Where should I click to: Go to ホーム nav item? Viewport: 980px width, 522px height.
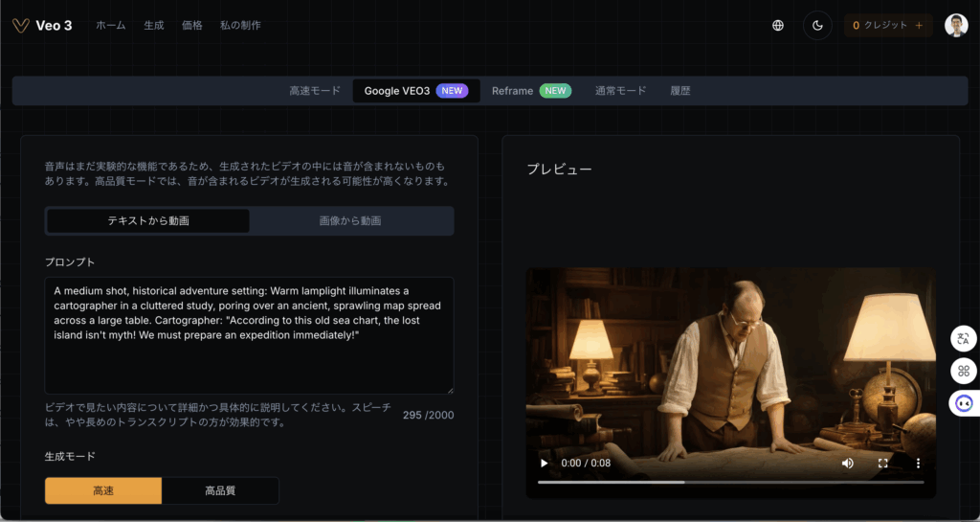click(111, 26)
